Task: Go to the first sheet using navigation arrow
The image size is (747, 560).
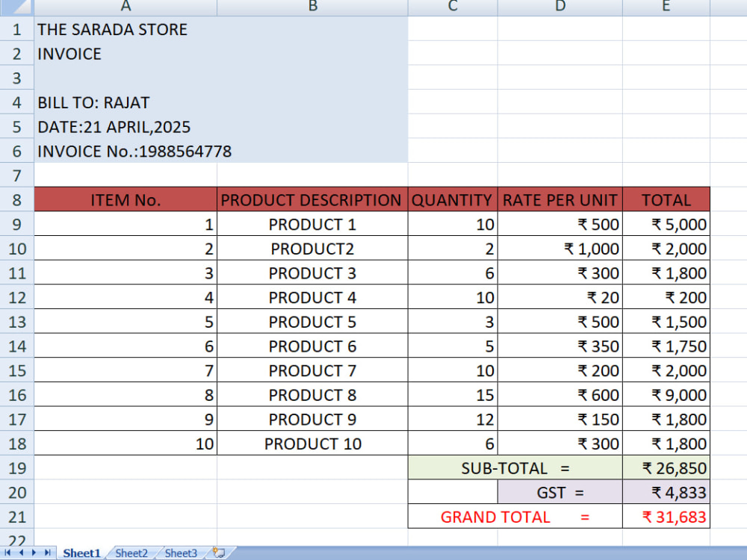Action: 8,553
